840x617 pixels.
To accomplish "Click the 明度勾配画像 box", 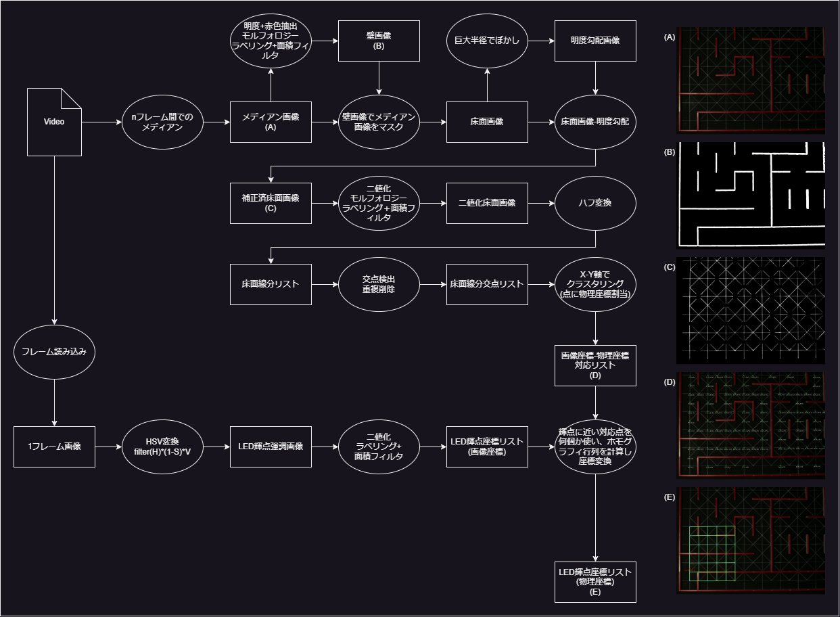I will [x=595, y=41].
